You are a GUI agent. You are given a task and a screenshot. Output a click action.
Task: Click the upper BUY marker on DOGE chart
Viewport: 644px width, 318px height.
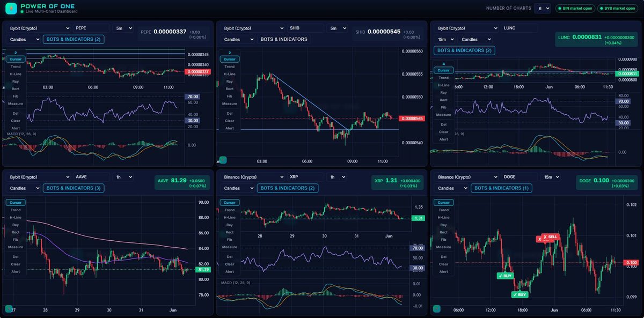click(x=505, y=276)
